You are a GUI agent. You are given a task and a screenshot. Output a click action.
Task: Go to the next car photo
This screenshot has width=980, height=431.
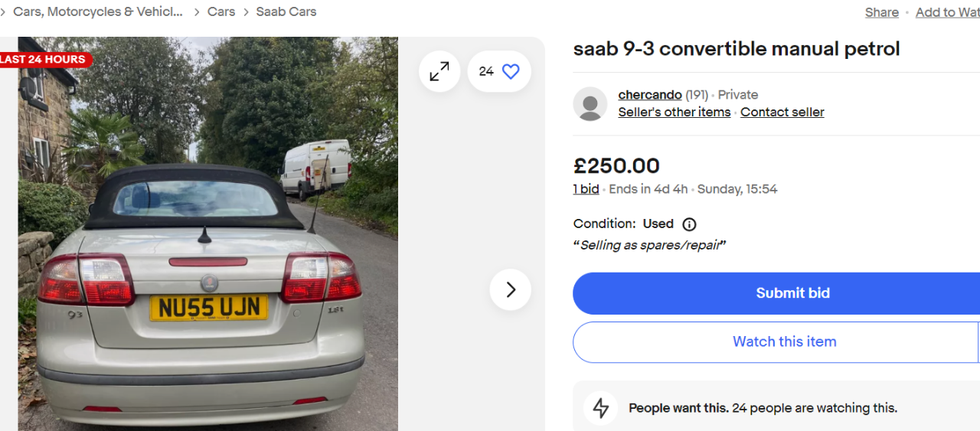[x=511, y=289]
